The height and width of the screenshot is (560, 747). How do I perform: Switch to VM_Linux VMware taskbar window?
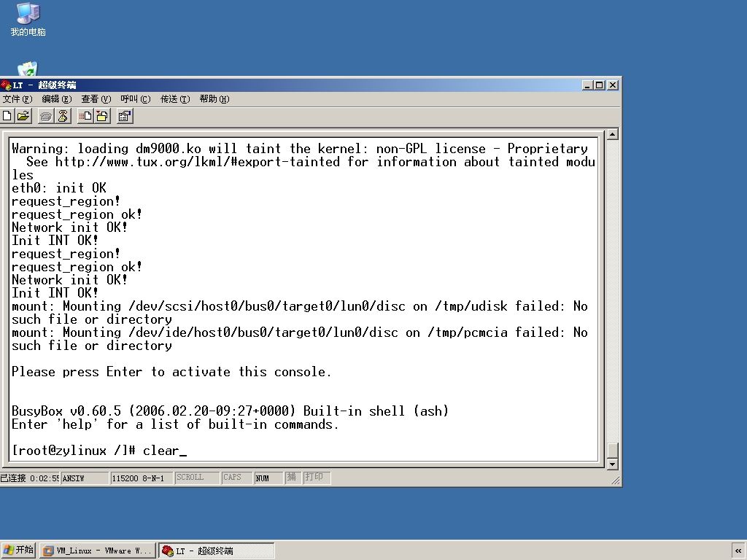point(98,551)
